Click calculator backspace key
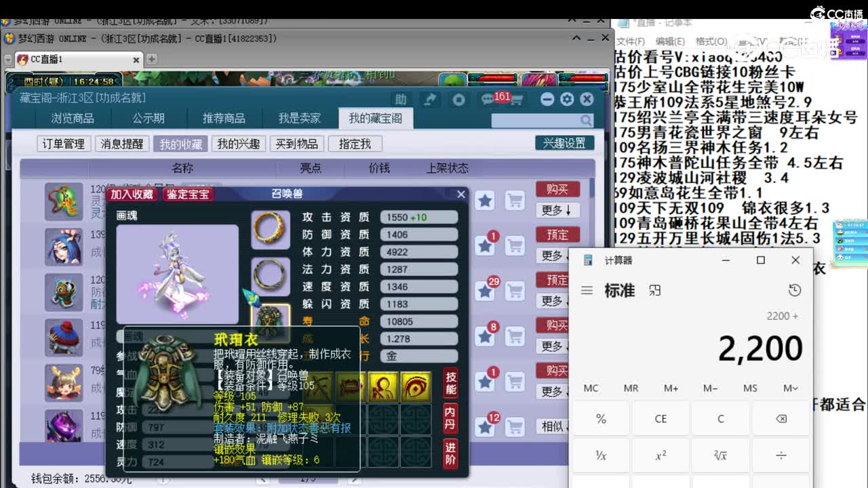The height and width of the screenshot is (488, 868). click(781, 419)
